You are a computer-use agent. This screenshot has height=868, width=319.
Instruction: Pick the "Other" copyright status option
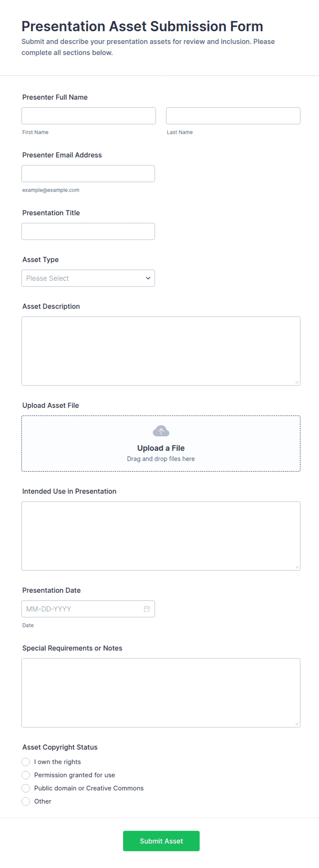click(26, 801)
